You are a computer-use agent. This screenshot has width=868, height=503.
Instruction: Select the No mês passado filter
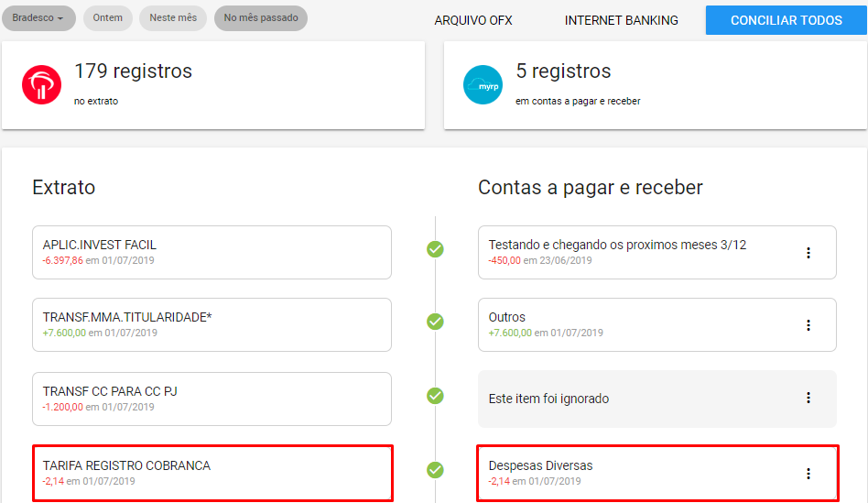click(260, 18)
